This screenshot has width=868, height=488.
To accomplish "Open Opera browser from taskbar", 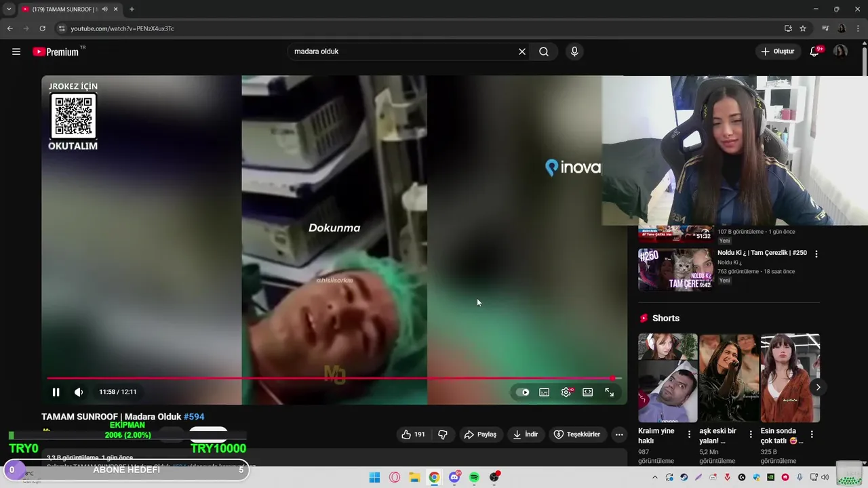I will coord(395,478).
